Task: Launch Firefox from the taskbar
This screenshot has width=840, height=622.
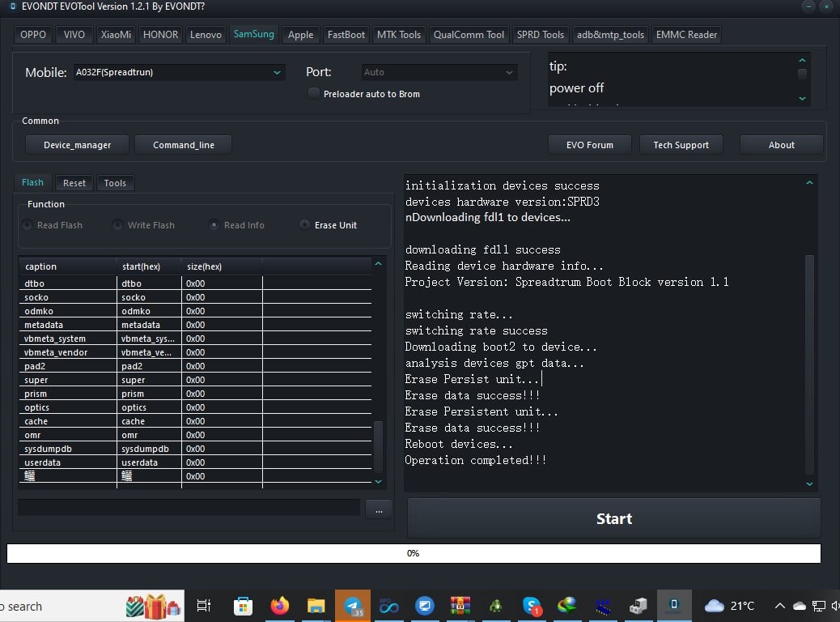Action: (x=279, y=605)
